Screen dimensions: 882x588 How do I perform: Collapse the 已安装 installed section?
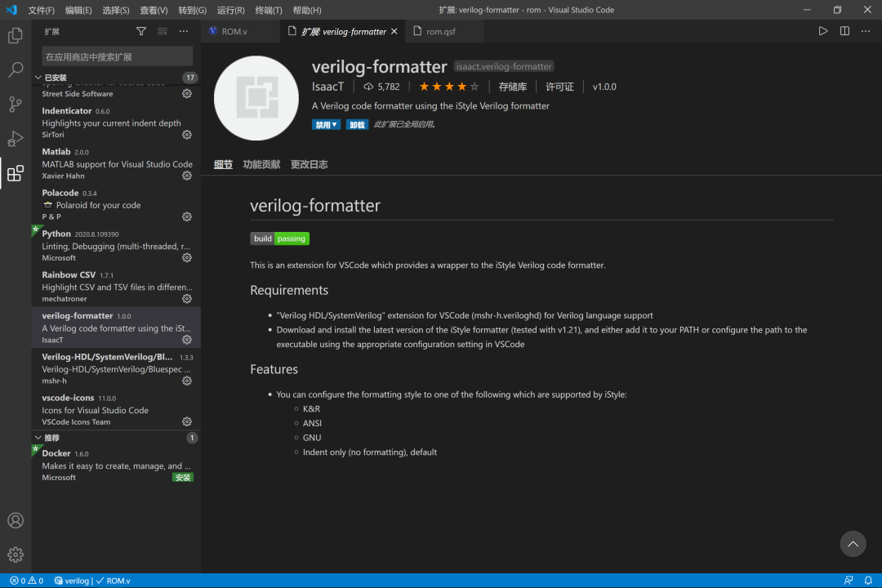tap(38, 78)
